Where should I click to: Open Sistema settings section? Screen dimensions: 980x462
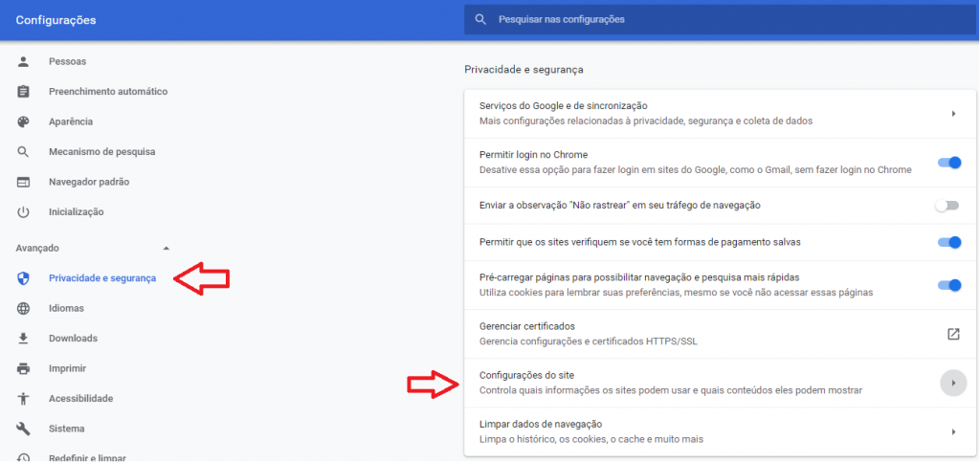click(x=67, y=429)
